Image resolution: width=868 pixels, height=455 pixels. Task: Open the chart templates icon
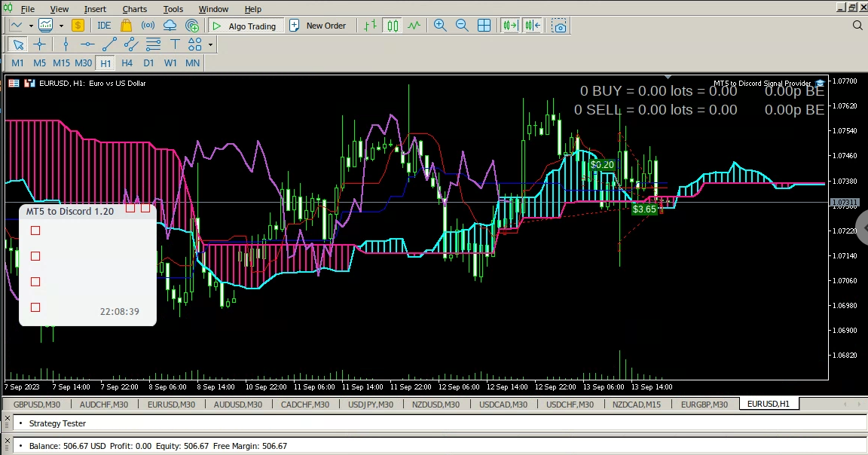pyautogui.click(x=46, y=26)
